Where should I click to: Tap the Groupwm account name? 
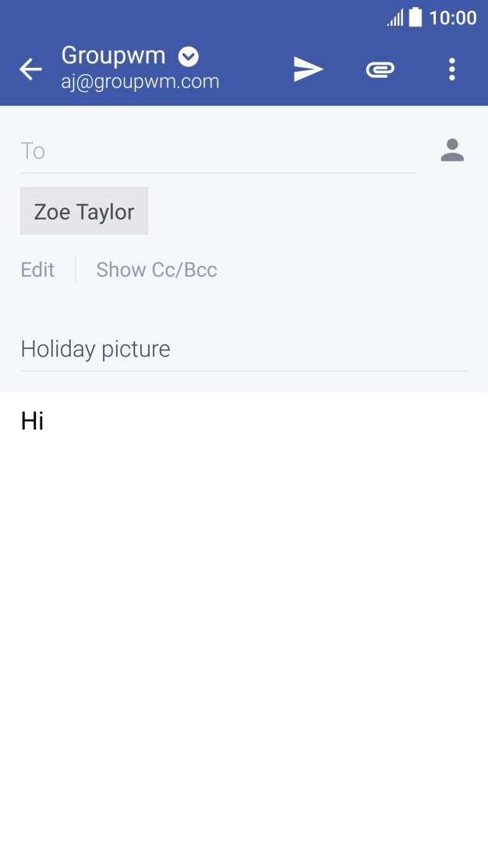pos(114,55)
